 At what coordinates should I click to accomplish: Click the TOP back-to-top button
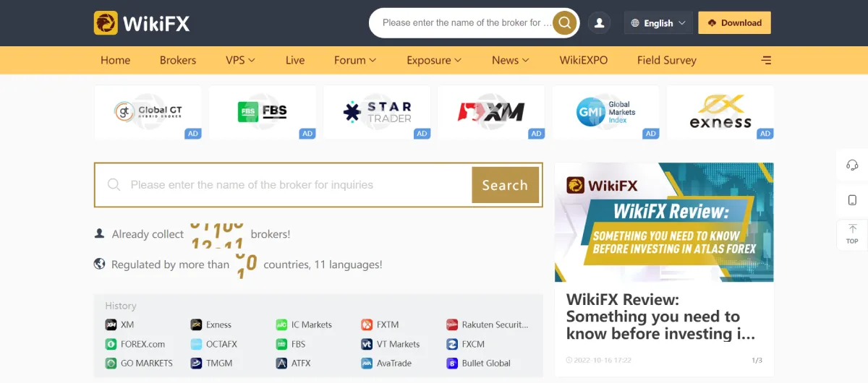coord(852,233)
